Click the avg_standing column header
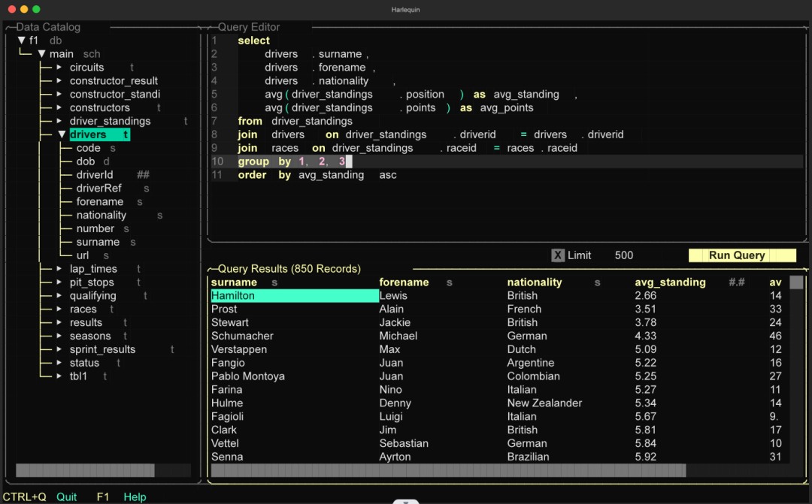 [x=670, y=282]
